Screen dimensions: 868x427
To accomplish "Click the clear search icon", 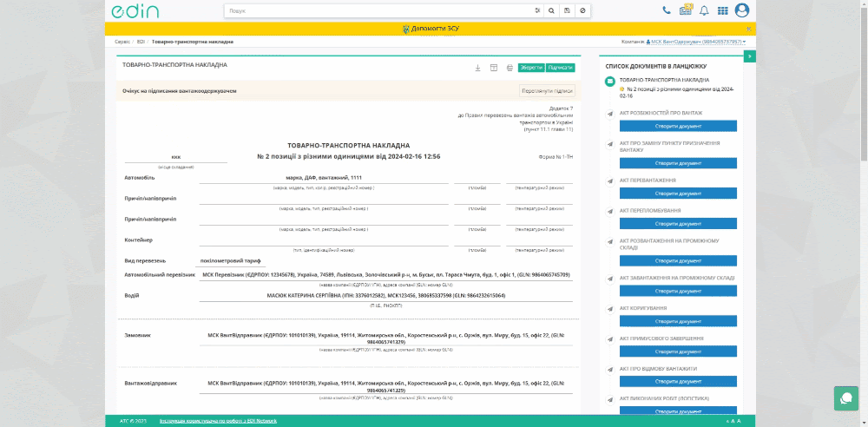I will [582, 10].
